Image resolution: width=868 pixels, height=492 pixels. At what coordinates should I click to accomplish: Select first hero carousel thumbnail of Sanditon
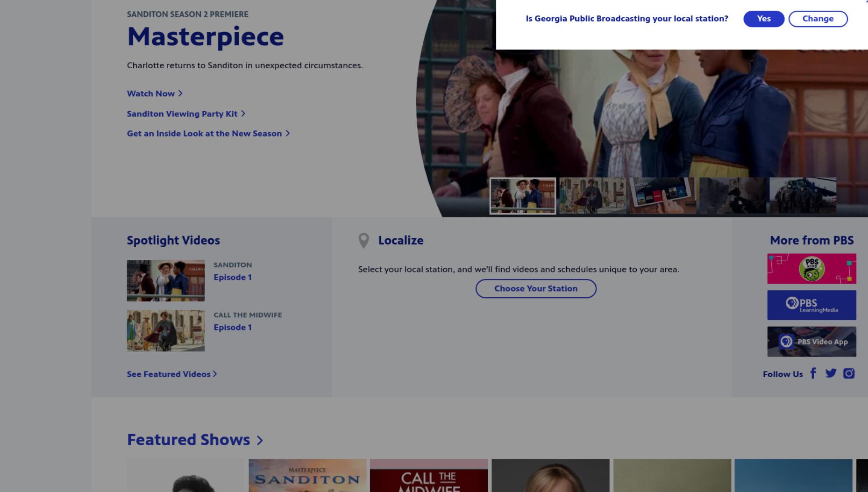(x=522, y=196)
